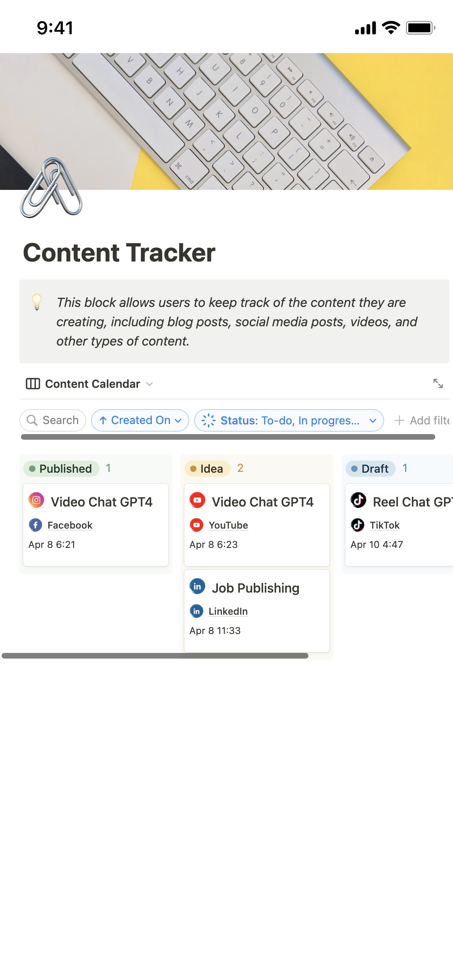Open the TikTok platform link
This screenshot has height=980, width=453.
coord(385,525)
